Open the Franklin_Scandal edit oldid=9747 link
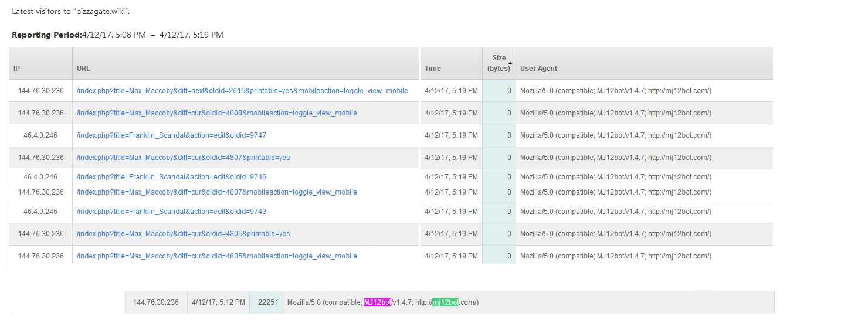 [171, 135]
